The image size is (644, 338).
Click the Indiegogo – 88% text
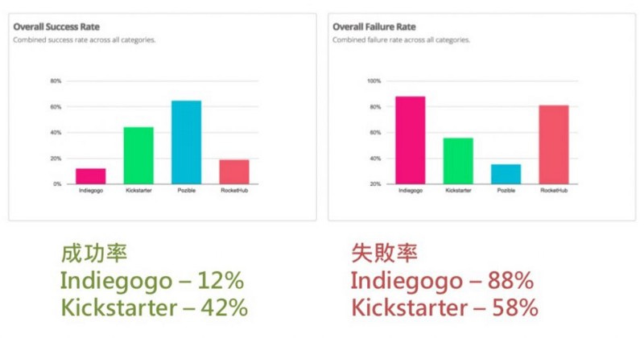coord(442,282)
